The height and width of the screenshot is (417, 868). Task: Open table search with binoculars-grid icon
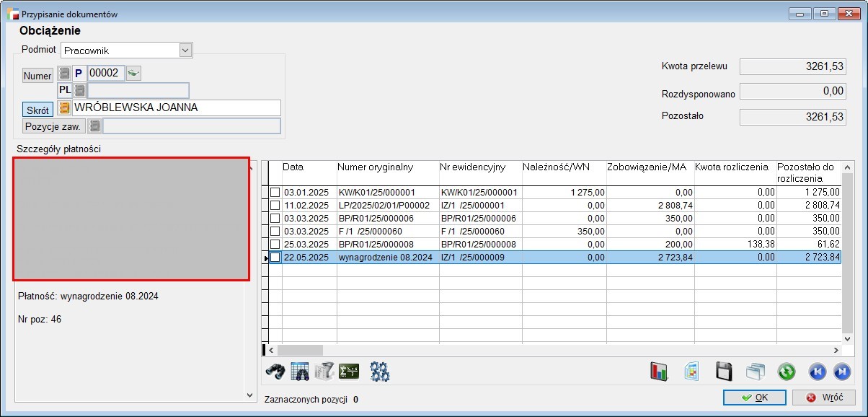coord(300,372)
